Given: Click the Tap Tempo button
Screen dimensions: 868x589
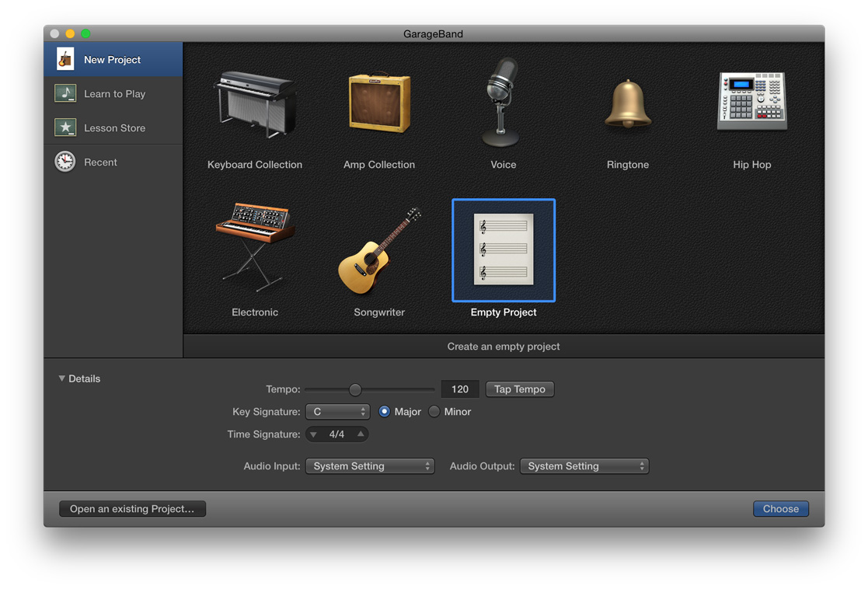Looking at the screenshot, I should click(520, 389).
